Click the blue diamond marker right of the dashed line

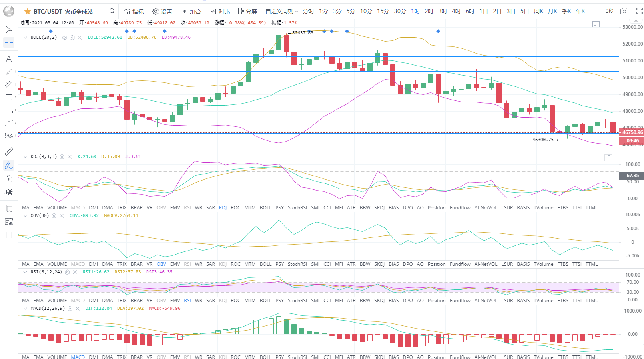438,31
